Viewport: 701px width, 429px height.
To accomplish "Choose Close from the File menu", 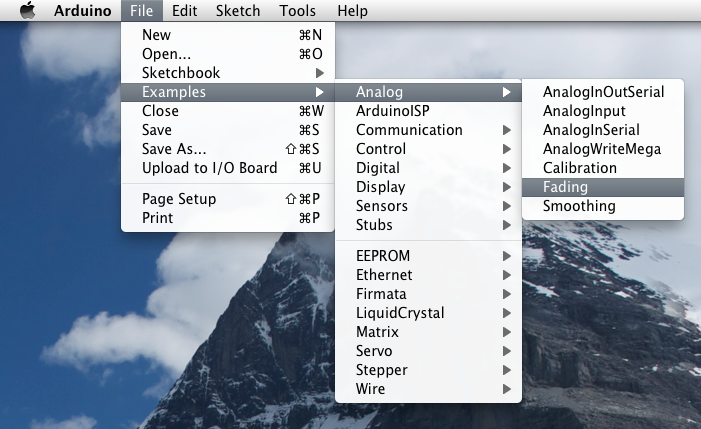I will [228, 111].
